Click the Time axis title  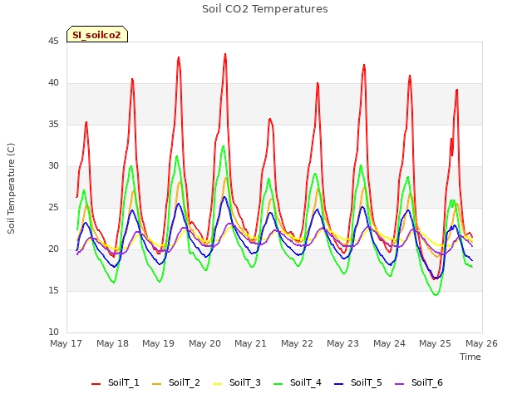point(470,357)
